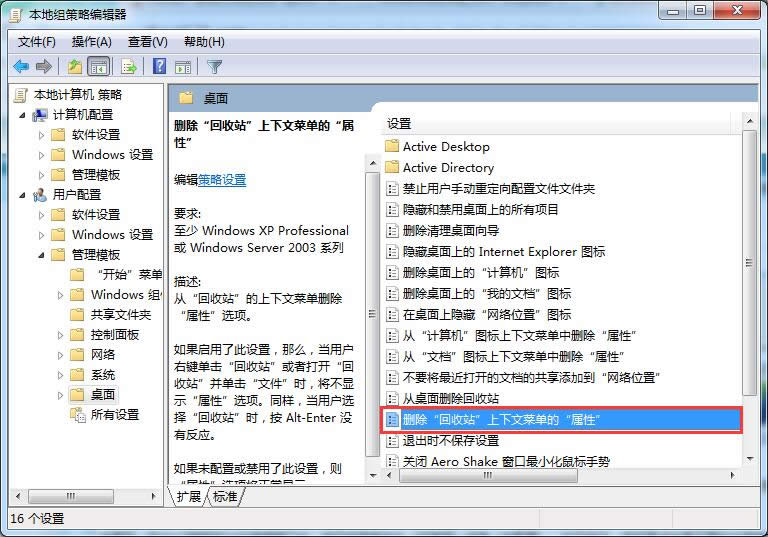Select 隐藏桌面上的 Internet Explorer 图标 setting
The width and height of the screenshot is (768, 537).
point(504,252)
